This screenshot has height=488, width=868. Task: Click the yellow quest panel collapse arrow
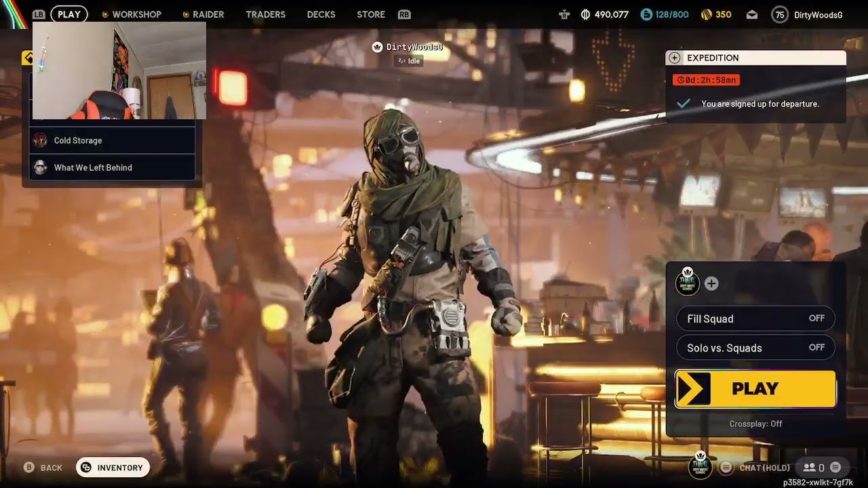(27, 58)
